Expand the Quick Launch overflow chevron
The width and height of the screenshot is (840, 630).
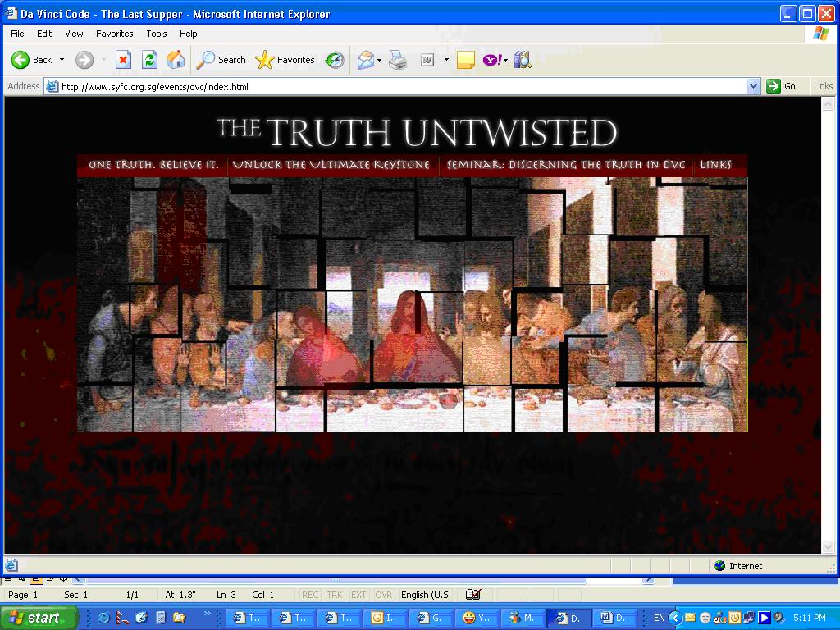coord(207,613)
